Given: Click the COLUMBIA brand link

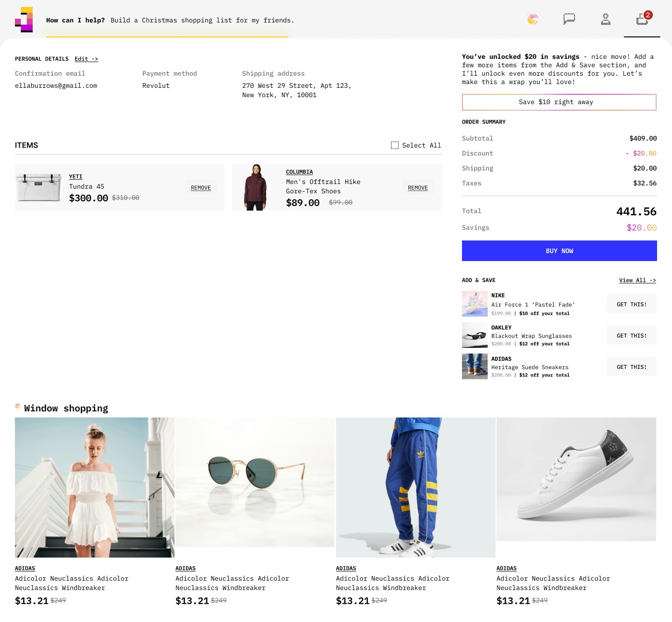Looking at the screenshot, I should click(299, 172).
